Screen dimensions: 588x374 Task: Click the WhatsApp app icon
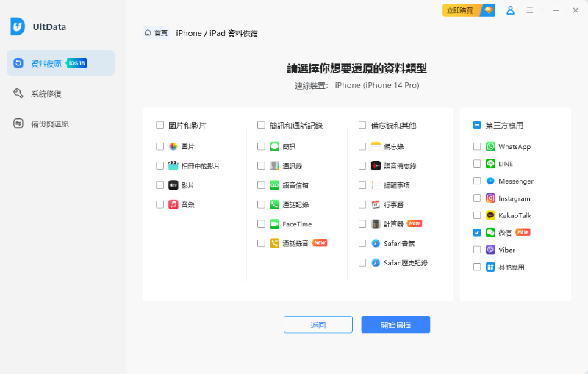point(490,147)
